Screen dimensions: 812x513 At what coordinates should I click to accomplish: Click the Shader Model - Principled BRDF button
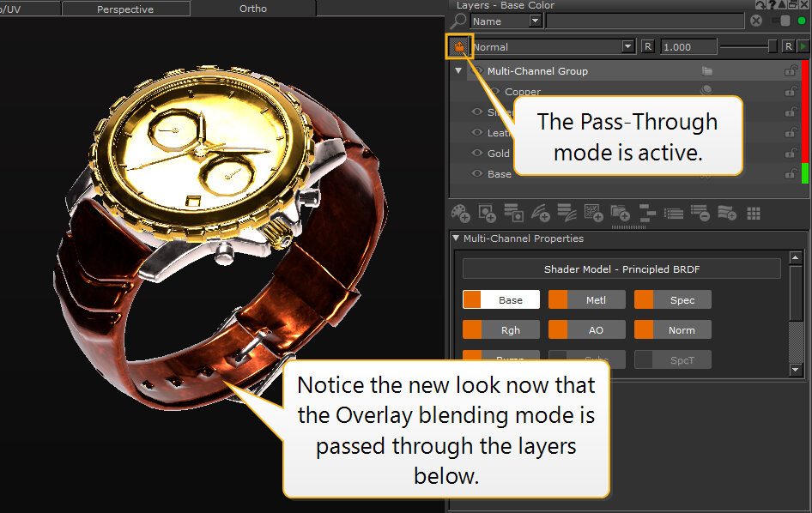coord(621,269)
